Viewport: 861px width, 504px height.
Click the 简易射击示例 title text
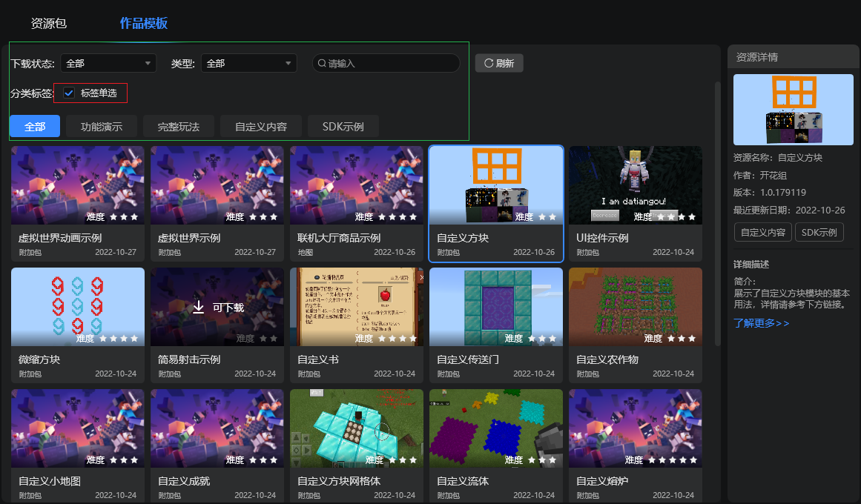point(189,359)
